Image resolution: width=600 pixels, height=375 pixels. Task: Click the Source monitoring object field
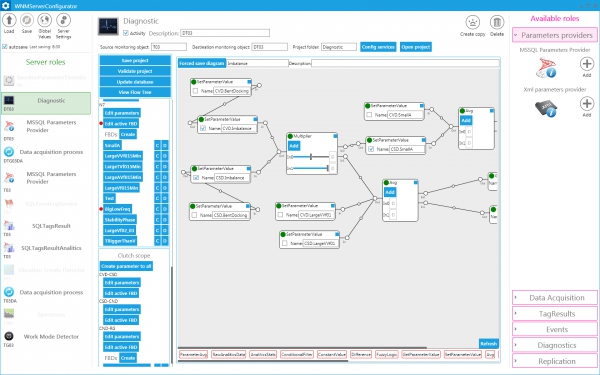pos(169,47)
